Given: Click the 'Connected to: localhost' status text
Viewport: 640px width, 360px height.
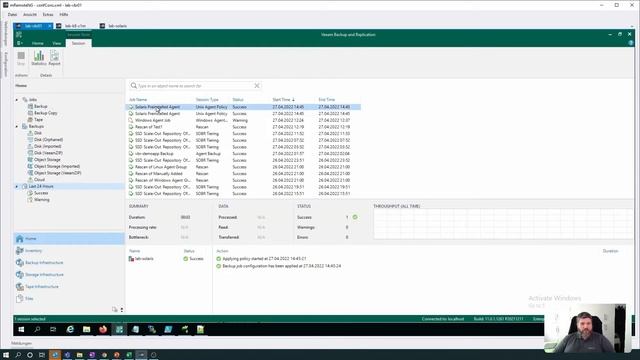Looking at the screenshot, I should 443,319.
